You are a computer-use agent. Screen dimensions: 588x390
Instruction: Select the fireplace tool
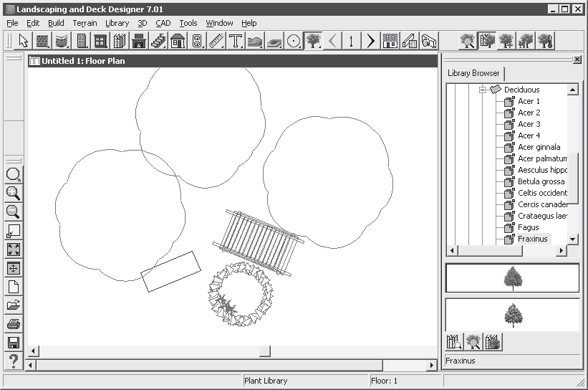[x=139, y=41]
